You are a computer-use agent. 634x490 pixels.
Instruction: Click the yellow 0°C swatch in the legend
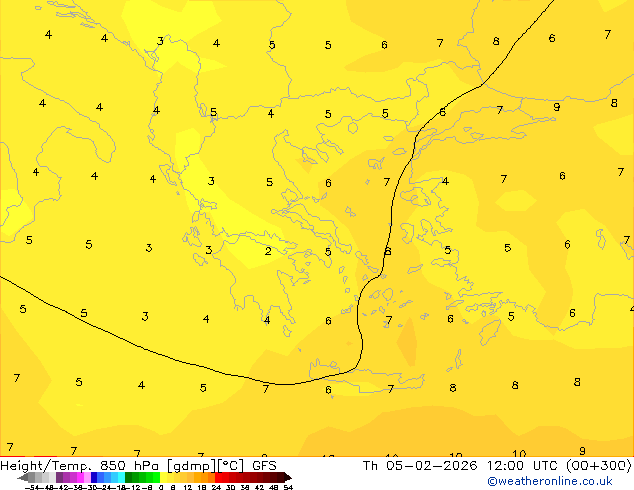(163, 477)
